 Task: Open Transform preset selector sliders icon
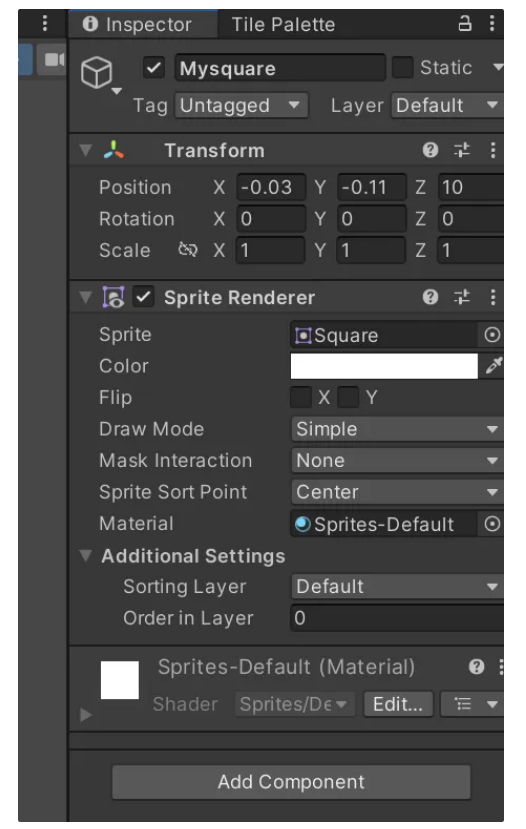[462, 150]
